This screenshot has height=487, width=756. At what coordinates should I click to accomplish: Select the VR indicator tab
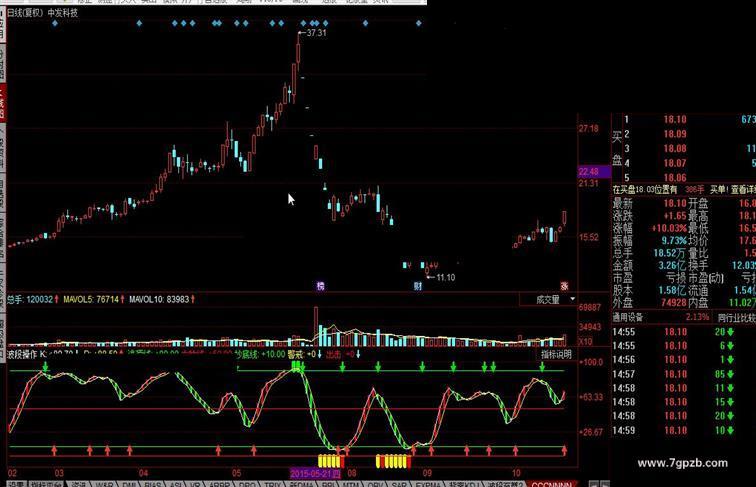195,484
